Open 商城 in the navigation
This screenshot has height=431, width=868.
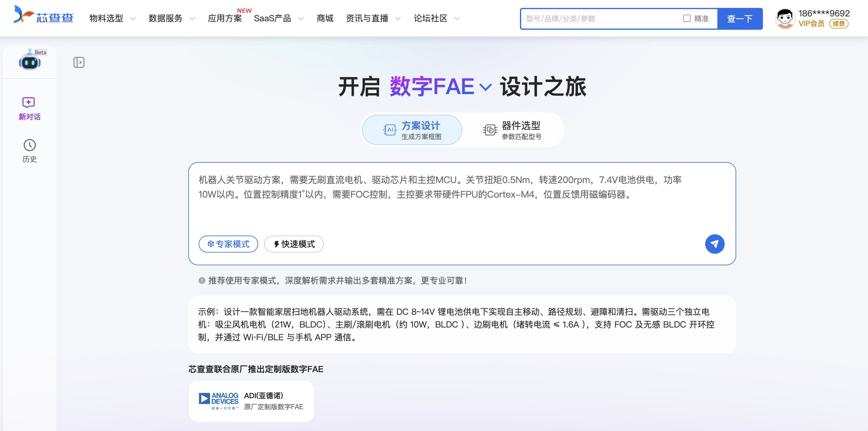point(325,19)
